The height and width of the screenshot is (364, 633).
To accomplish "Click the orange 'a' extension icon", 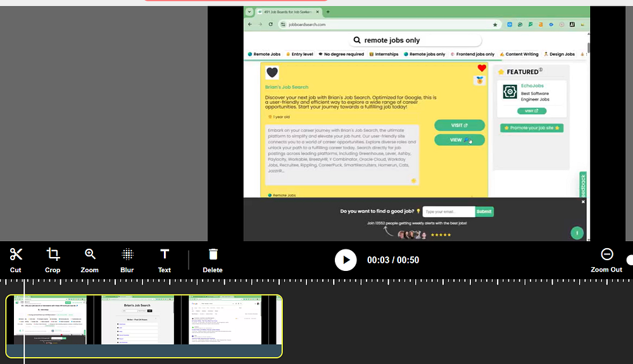I will (x=541, y=25).
